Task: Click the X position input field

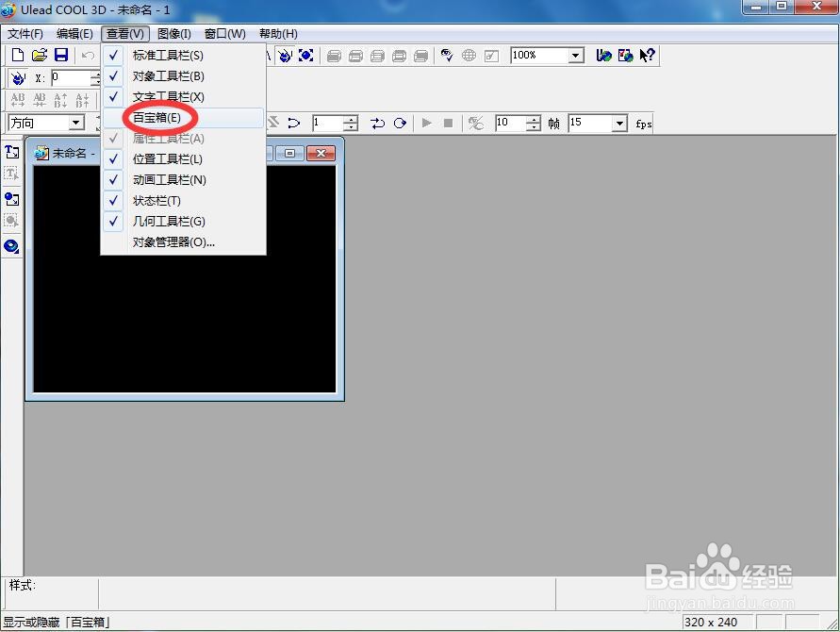Action: pyautogui.click(x=70, y=78)
